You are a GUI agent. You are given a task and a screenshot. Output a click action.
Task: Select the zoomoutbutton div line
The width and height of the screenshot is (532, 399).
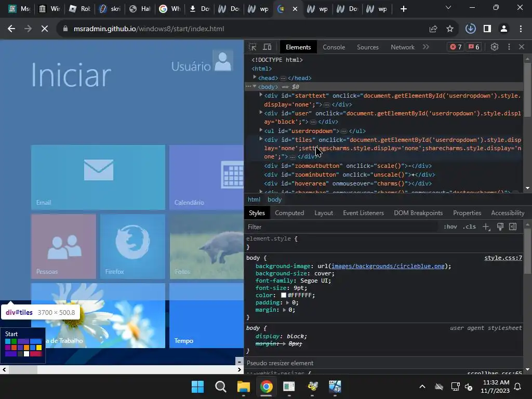pyautogui.click(x=348, y=166)
